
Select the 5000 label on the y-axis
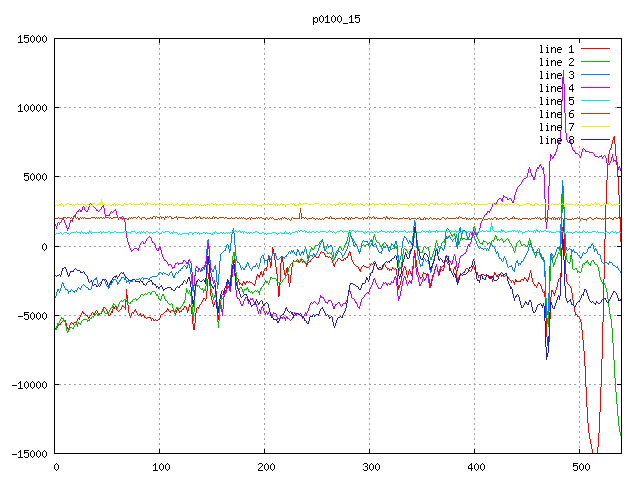click(x=34, y=177)
